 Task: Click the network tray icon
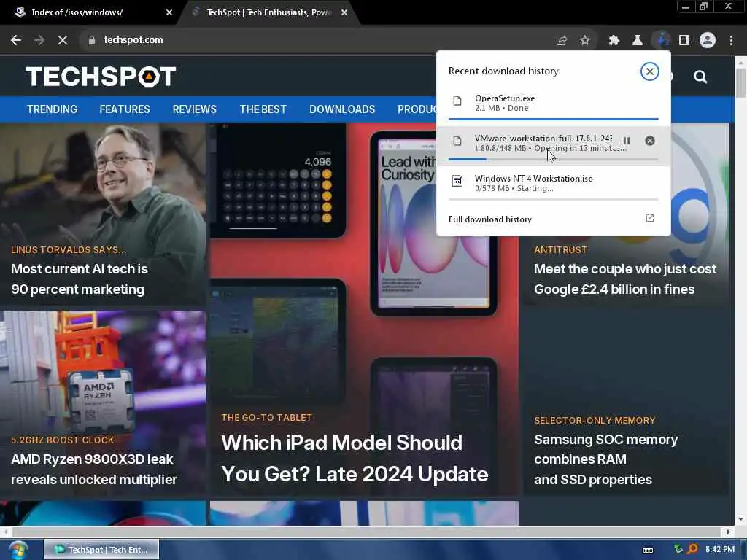(x=678, y=549)
